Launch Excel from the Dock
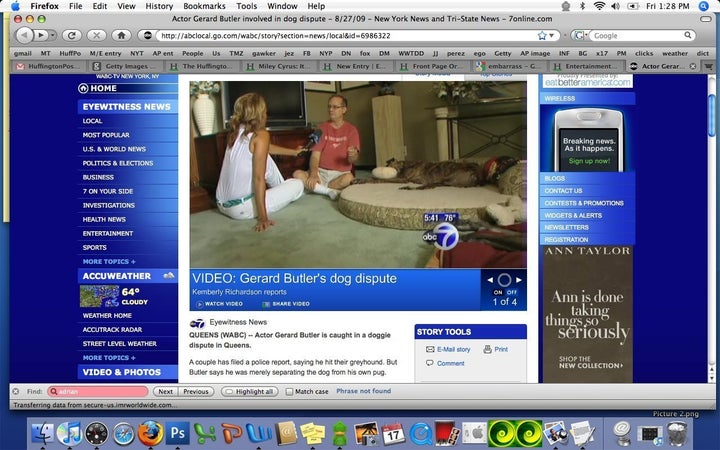720x450 pixels. pyautogui.click(x=205, y=433)
